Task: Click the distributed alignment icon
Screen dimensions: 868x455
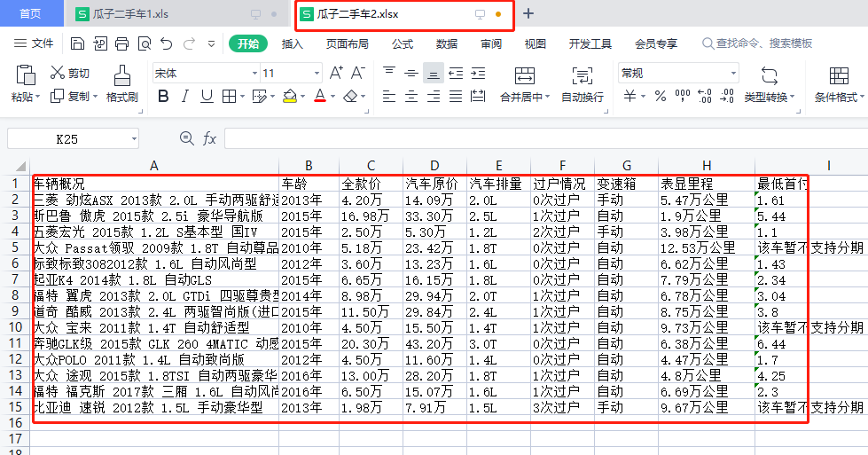Action: [478, 97]
